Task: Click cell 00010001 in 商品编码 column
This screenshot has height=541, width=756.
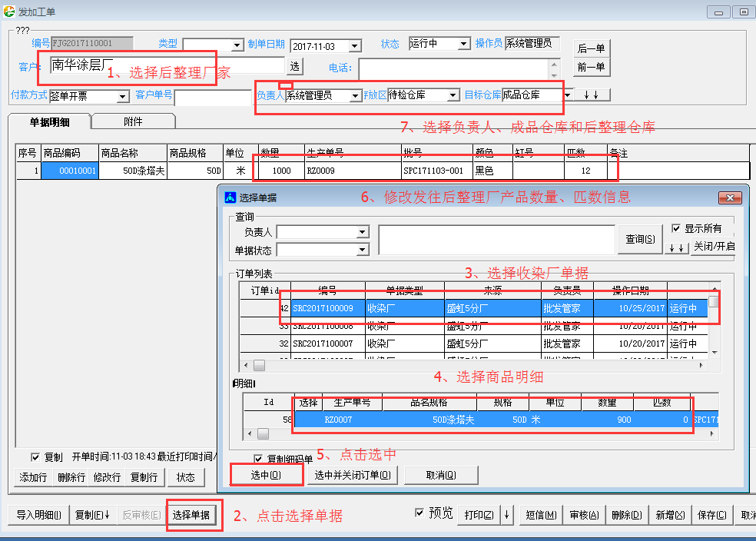Action: 70,170
